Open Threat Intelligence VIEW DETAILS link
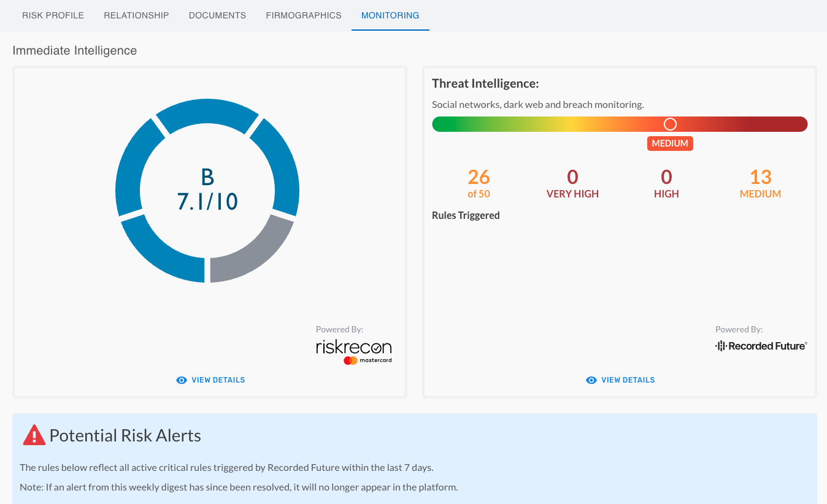The image size is (827, 504). click(x=628, y=380)
